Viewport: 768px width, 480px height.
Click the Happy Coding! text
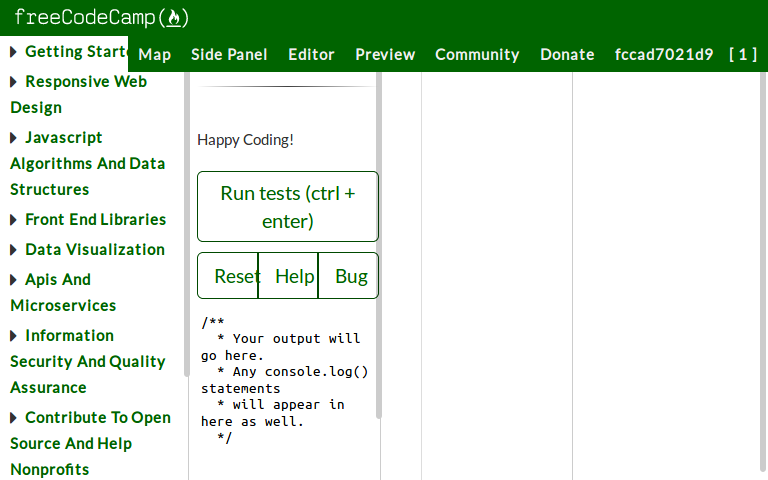[245, 140]
